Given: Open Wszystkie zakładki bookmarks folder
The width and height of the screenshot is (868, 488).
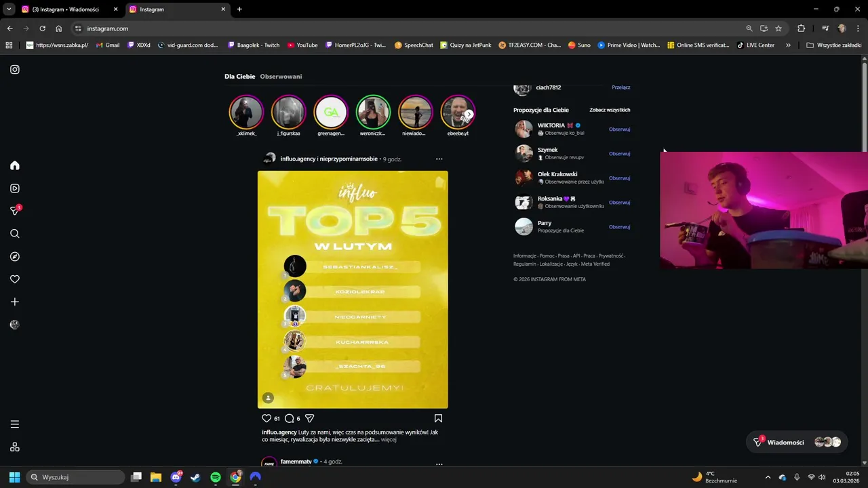Looking at the screenshot, I should [833, 45].
